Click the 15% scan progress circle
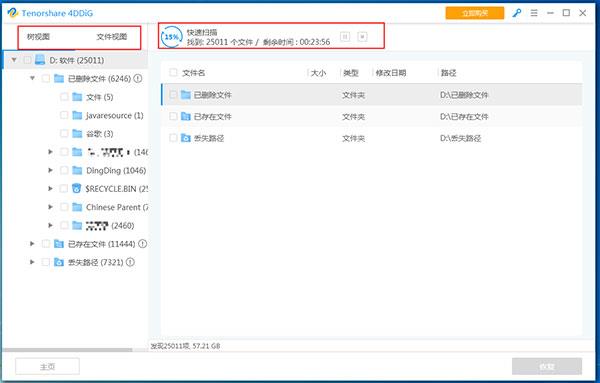The width and height of the screenshot is (600, 383). 171,37
